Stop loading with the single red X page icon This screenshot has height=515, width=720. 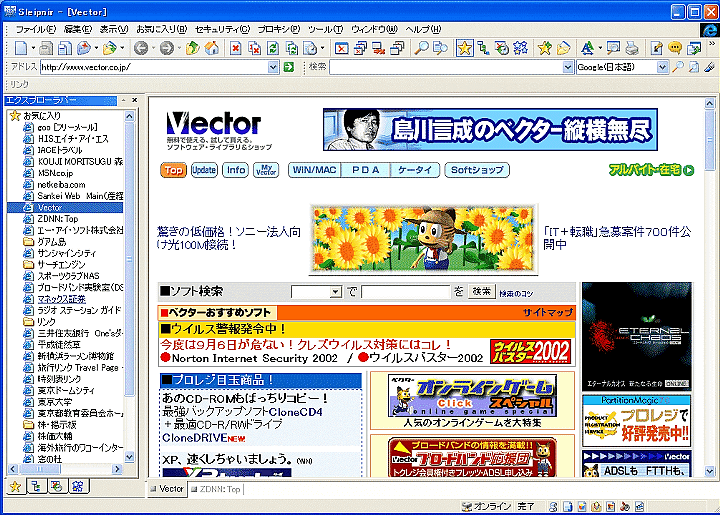[236, 48]
